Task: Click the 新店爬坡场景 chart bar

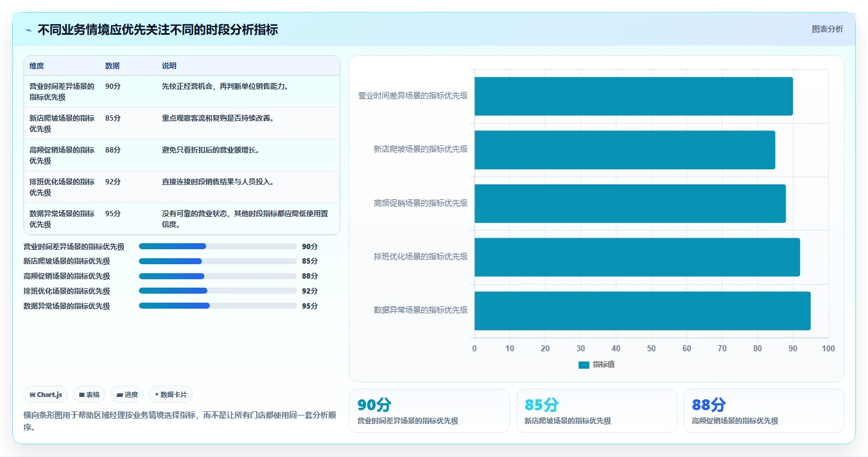Action: tap(625, 150)
